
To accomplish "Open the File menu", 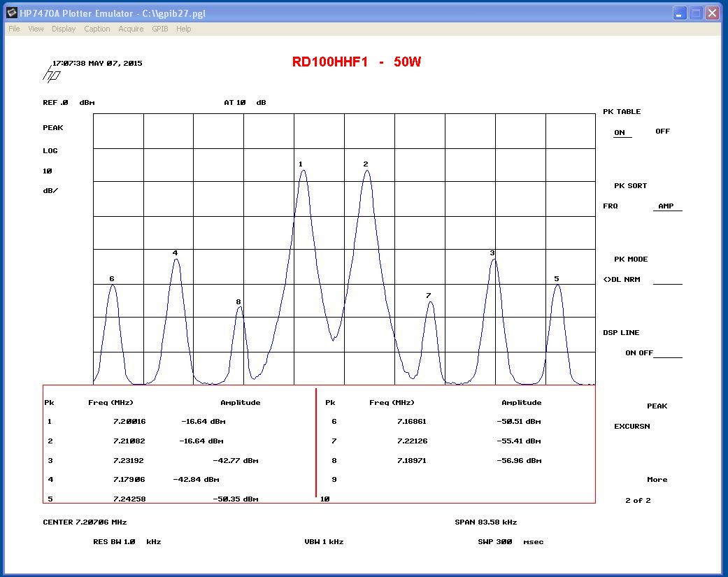I will pos(14,29).
